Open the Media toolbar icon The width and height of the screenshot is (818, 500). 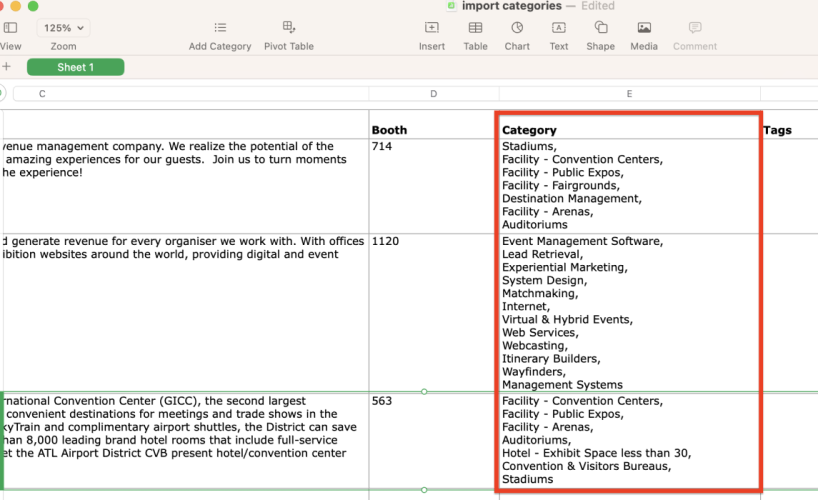click(644, 28)
